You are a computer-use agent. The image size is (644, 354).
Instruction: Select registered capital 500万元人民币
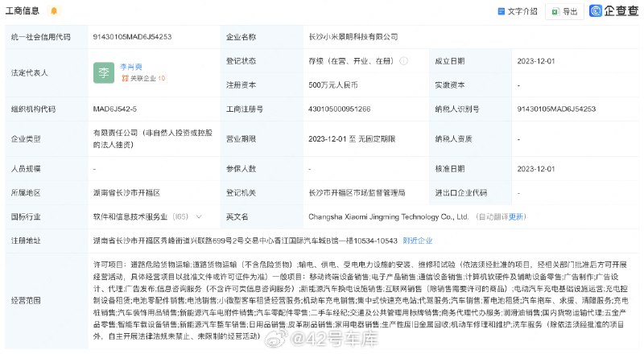click(x=333, y=85)
